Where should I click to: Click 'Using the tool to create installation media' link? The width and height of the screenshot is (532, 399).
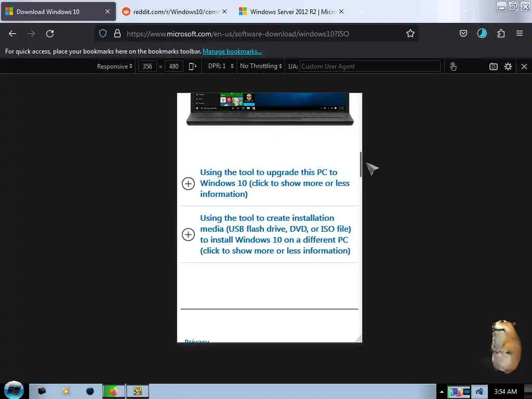click(275, 234)
